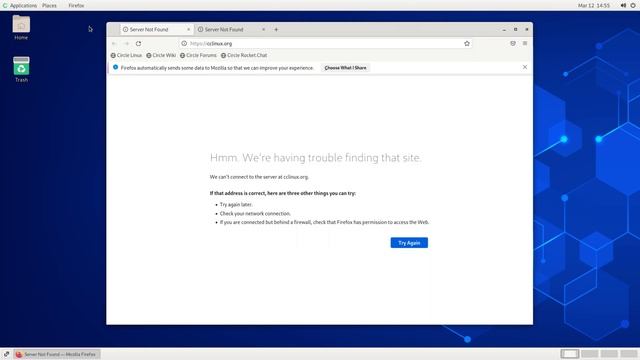
Task: Open the Firefox menu in top panel
Action: [x=76, y=5]
